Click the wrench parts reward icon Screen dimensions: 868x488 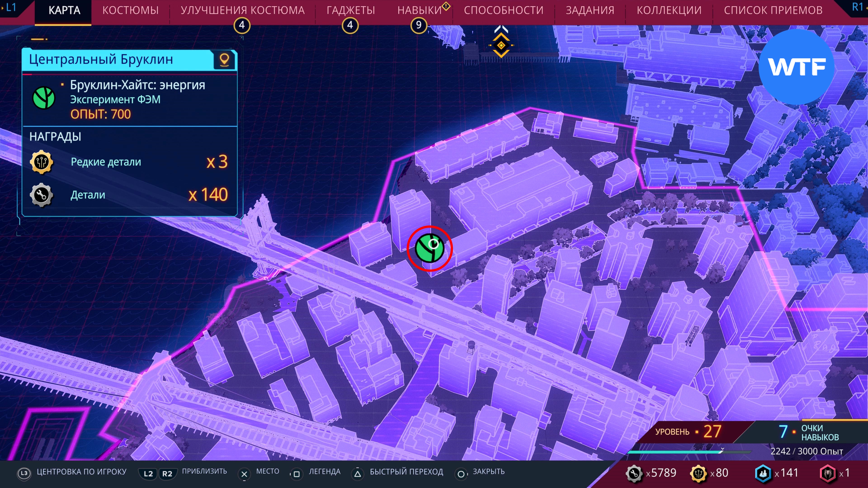[41, 195]
